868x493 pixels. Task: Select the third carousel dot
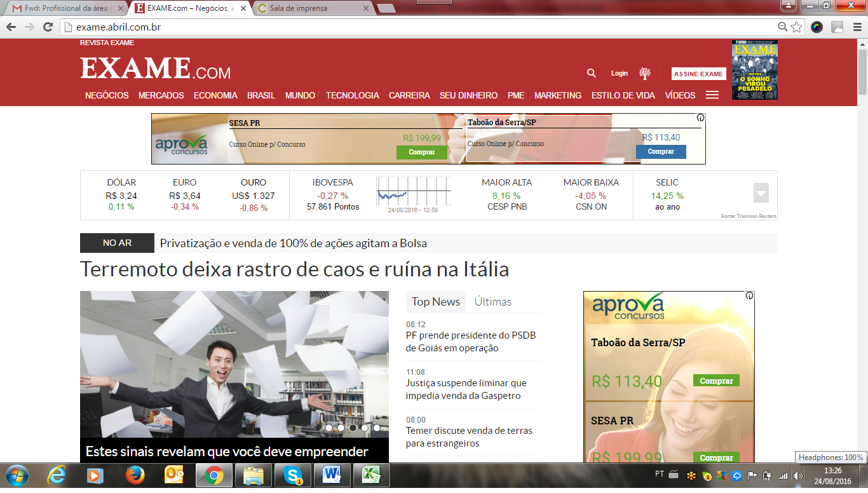[353, 428]
